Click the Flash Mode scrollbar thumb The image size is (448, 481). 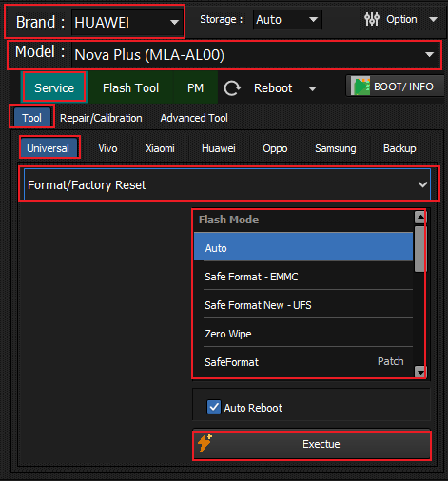[420, 249]
